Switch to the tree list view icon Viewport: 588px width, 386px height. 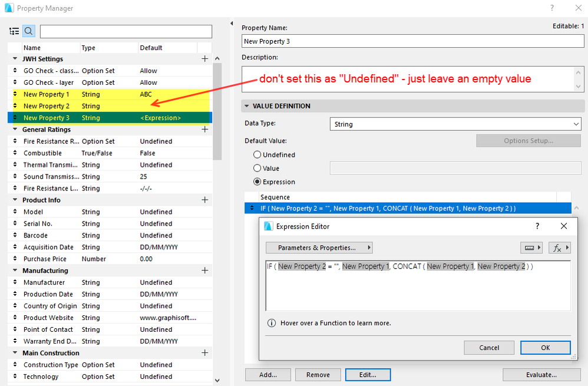[14, 31]
